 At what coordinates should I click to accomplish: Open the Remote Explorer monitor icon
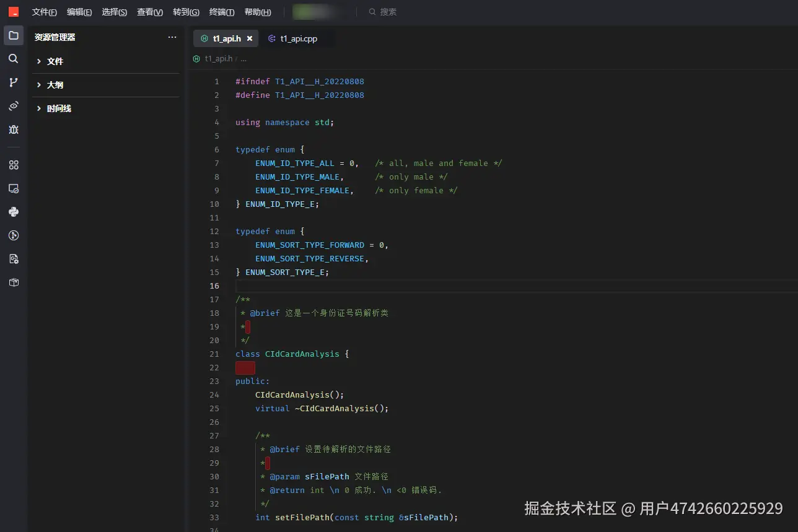coord(13,188)
